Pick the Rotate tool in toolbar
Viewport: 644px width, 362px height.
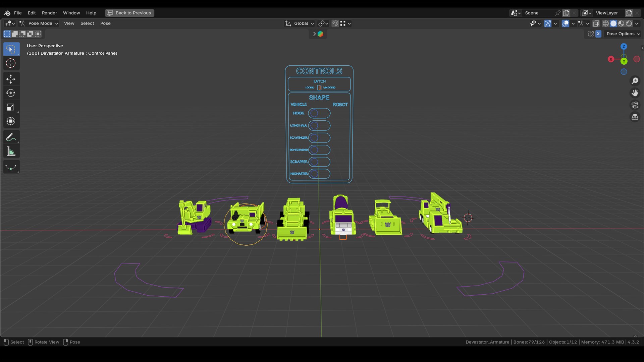[11, 93]
